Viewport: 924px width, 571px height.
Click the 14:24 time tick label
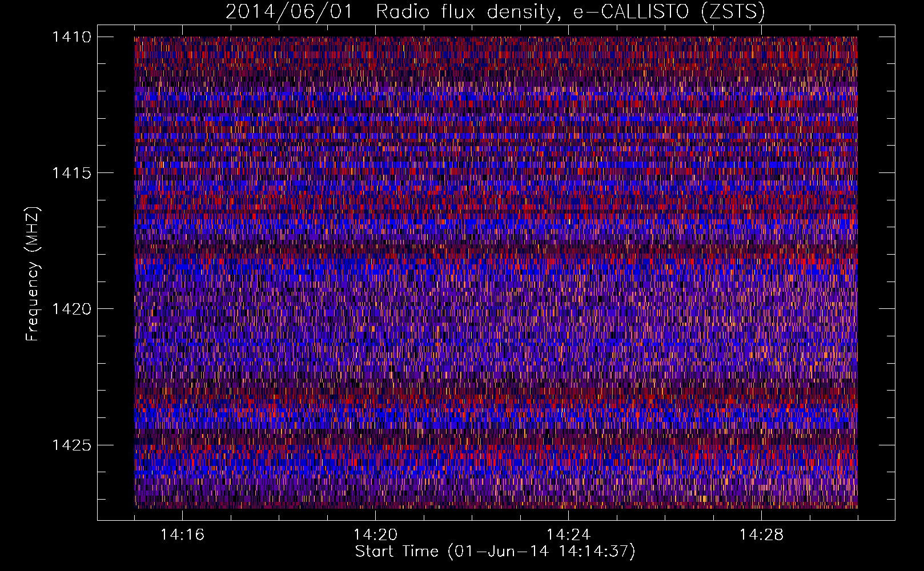[568, 534]
